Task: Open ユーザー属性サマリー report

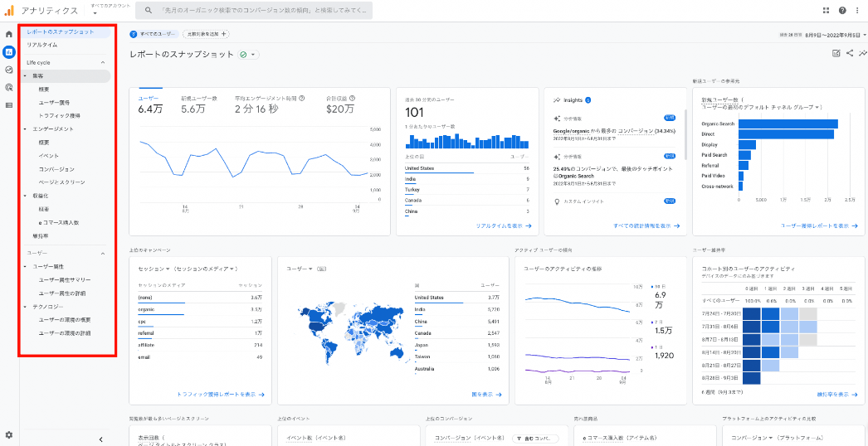Action: pyautogui.click(x=64, y=280)
